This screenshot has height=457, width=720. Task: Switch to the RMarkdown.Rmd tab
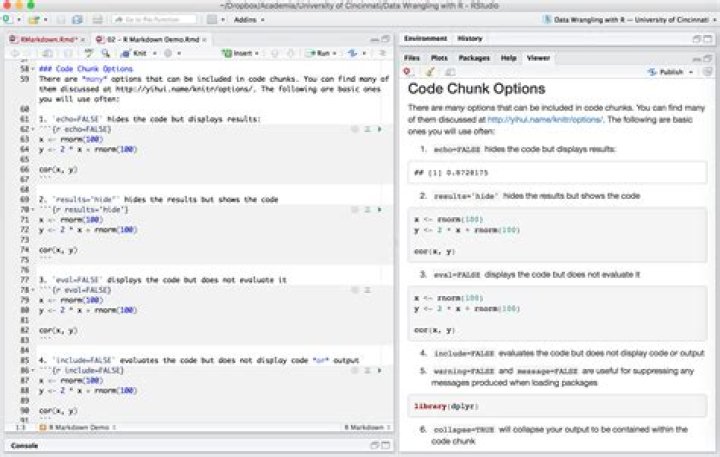coord(44,39)
